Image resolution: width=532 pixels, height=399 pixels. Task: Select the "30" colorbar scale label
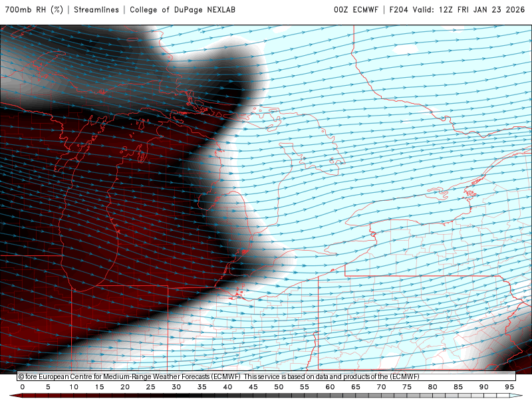tap(176, 387)
